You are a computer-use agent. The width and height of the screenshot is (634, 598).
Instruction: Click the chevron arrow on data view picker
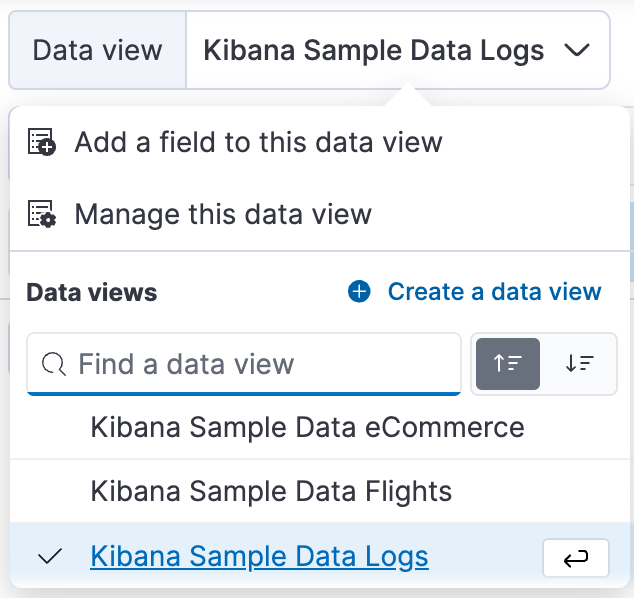click(x=576, y=50)
